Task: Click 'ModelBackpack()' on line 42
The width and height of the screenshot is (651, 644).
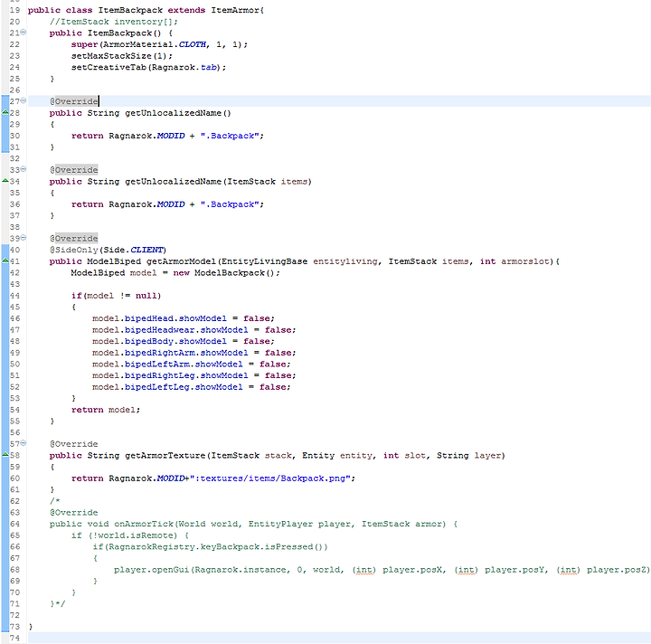Action: [x=234, y=273]
